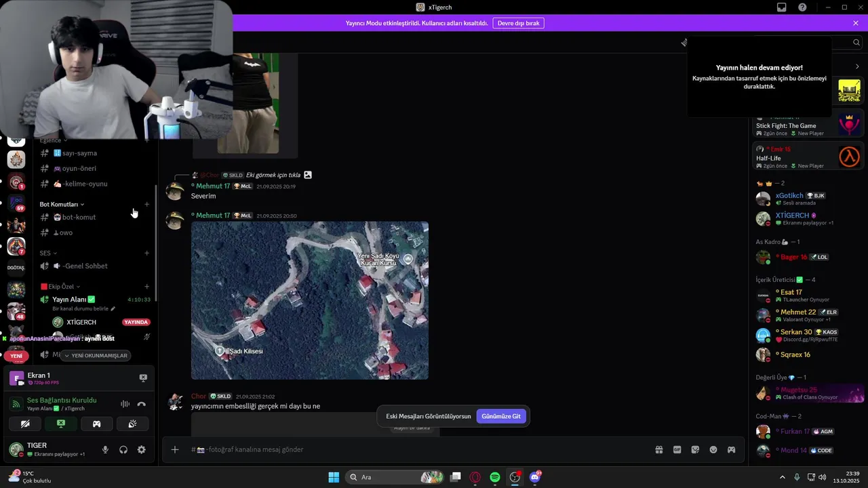Open the inbox icon in title bar
This screenshot has height=488, width=868.
click(782, 7)
